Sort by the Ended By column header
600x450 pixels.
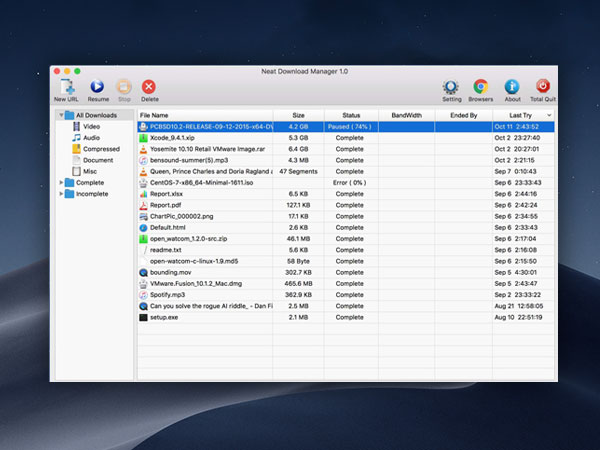pos(463,115)
